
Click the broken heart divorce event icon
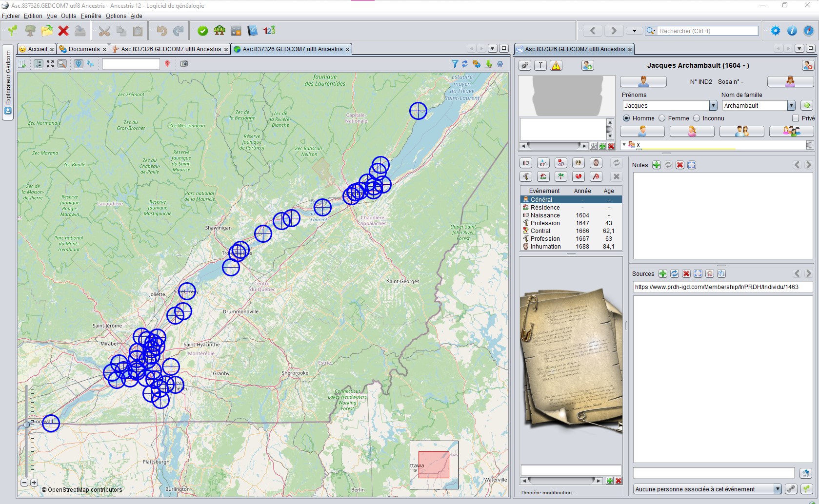pyautogui.click(x=578, y=176)
